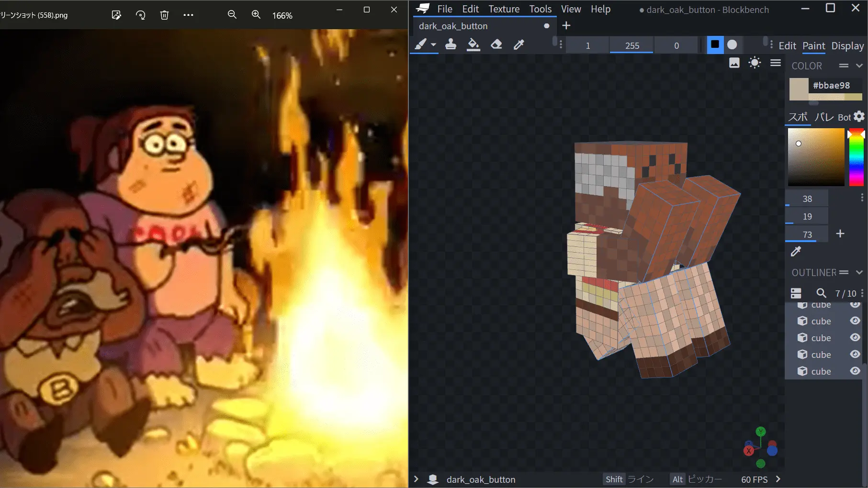Open the brush tool dropdown arrow

[433, 44]
